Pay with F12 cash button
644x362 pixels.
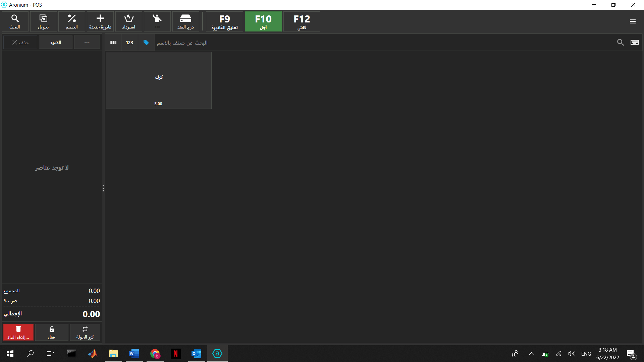pos(302,21)
